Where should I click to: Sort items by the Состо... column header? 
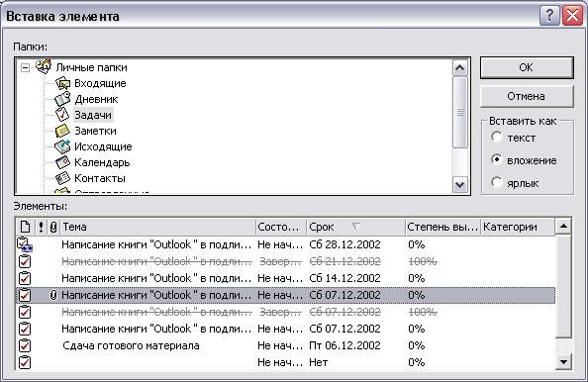pos(281,227)
